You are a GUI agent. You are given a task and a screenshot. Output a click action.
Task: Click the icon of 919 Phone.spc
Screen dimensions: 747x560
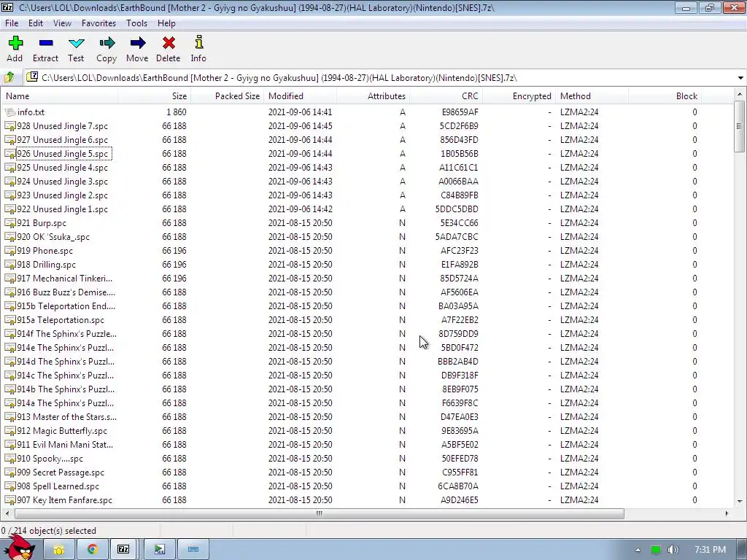10,251
